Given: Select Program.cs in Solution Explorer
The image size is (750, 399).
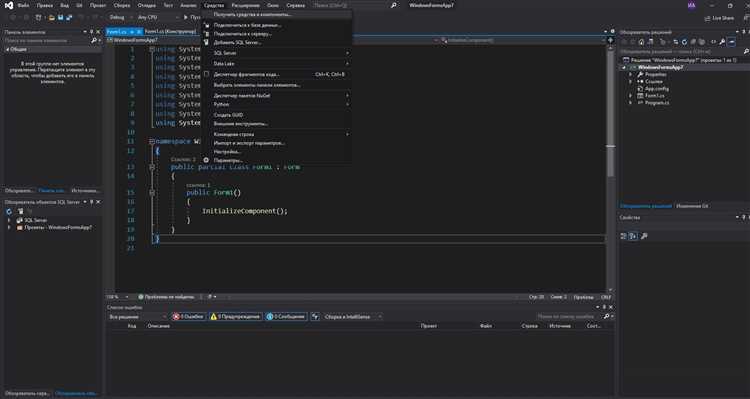Looking at the screenshot, I should 656,103.
